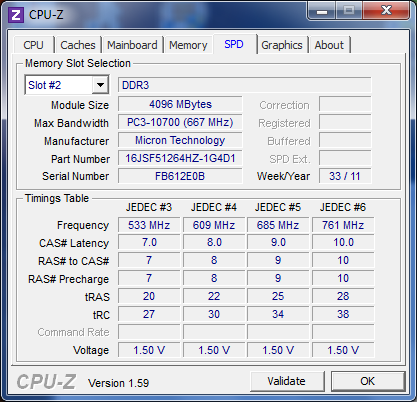This screenshot has height=402, width=417.
Task: Click the 8.0 CAS# Latency cell
Action: click(214, 242)
